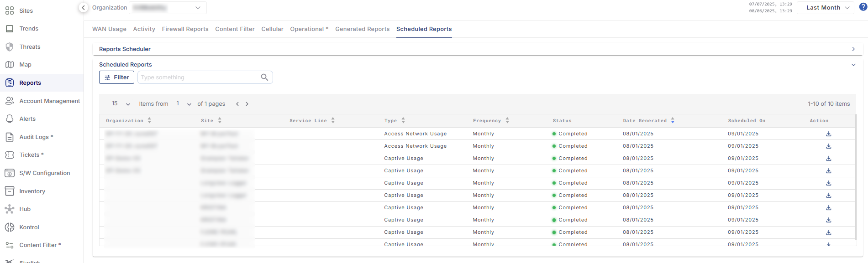This screenshot has width=868, height=263.
Task: Sort by the Organization column
Action: (x=149, y=121)
